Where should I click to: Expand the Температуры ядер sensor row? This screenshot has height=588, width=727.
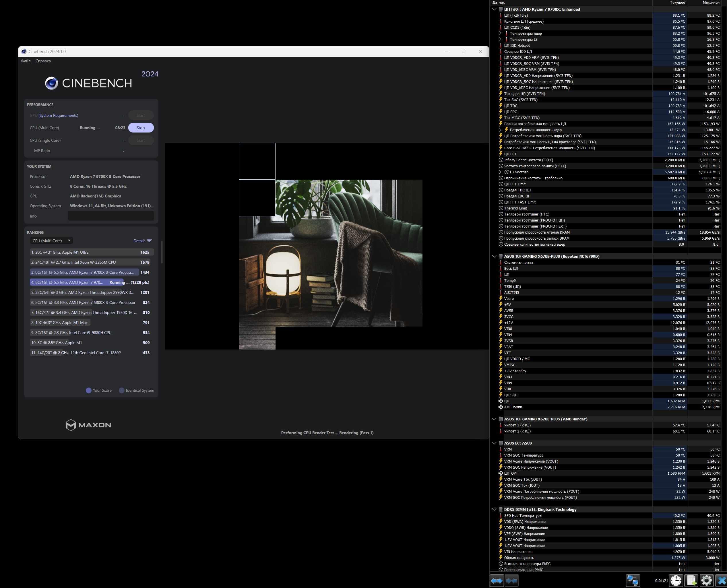[500, 34]
